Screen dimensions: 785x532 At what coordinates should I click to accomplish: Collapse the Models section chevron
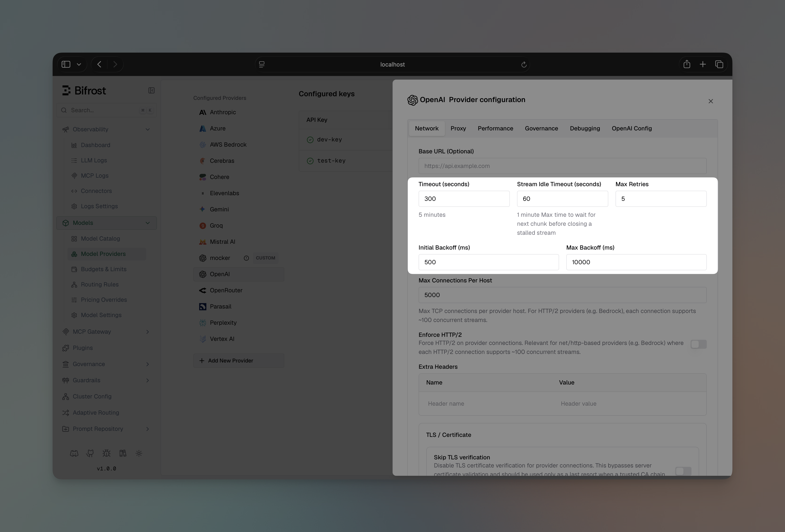click(x=148, y=223)
